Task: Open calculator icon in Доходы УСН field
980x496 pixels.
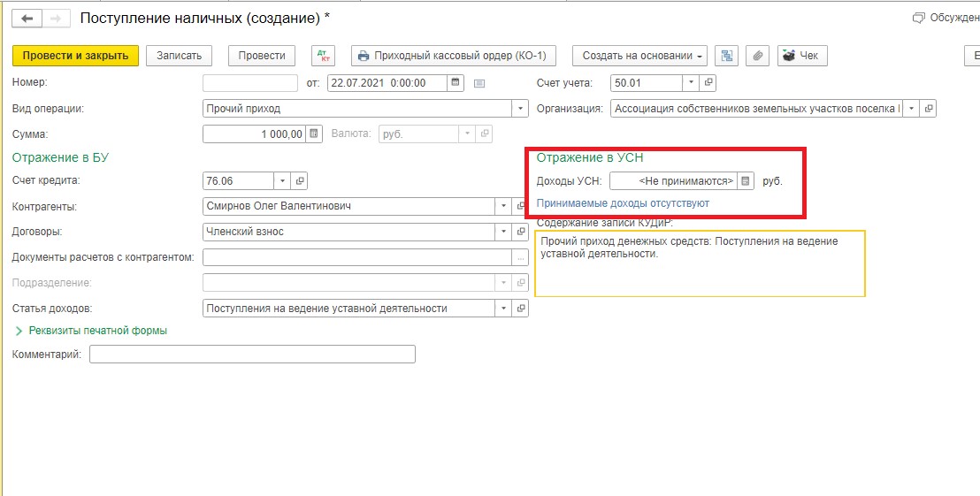Action: coord(746,180)
